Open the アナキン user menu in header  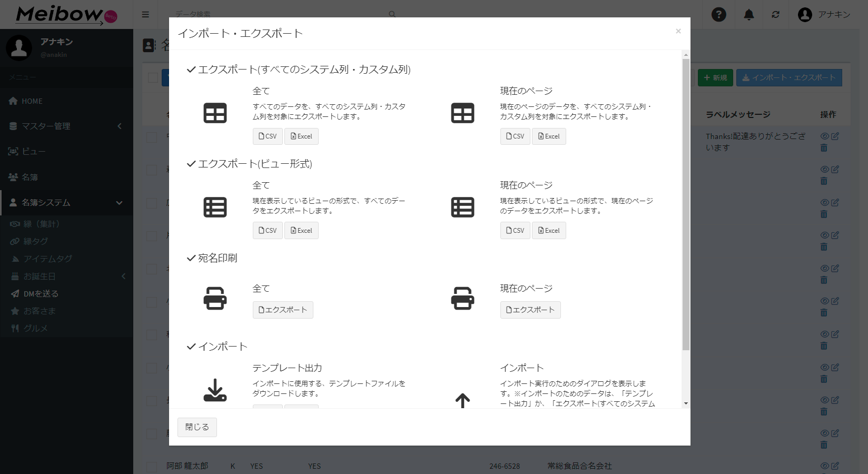(x=824, y=14)
